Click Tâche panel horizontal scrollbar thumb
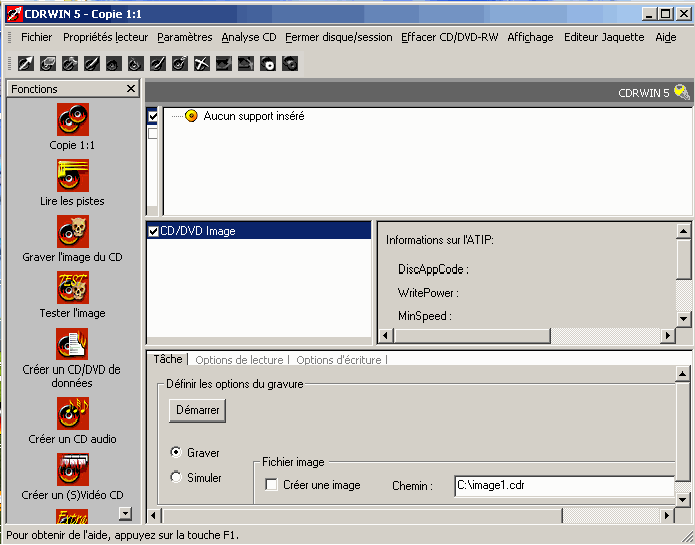The height and width of the screenshot is (545, 695). pyautogui.click(x=362, y=516)
